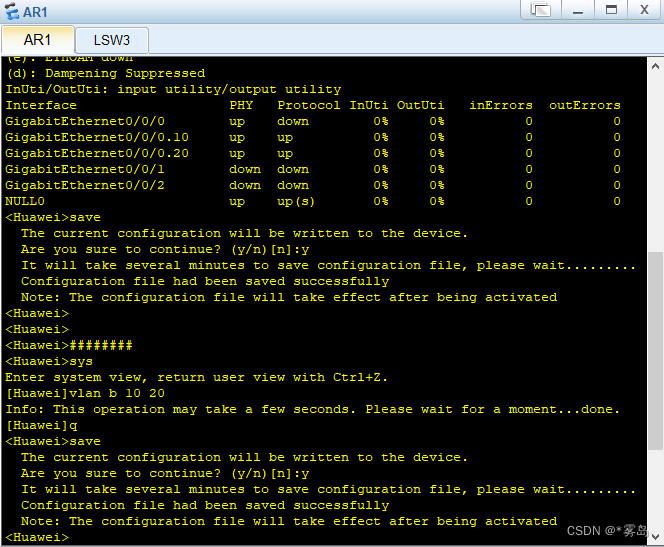The image size is (664, 547).
Task: Click the NULL0 interface text
Action: pyautogui.click(x=25, y=201)
